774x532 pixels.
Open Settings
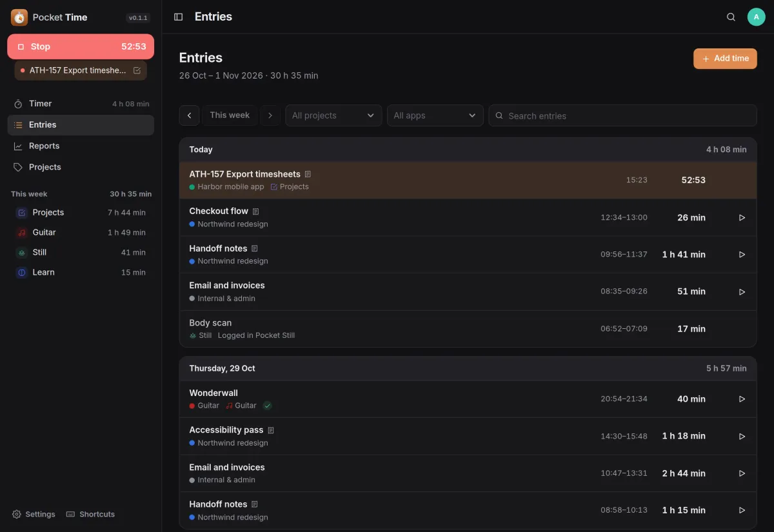pos(34,514)
